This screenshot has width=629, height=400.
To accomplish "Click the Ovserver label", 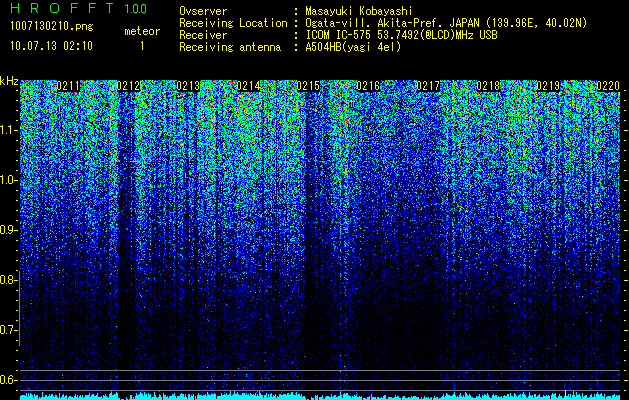I will click(203, 11).
